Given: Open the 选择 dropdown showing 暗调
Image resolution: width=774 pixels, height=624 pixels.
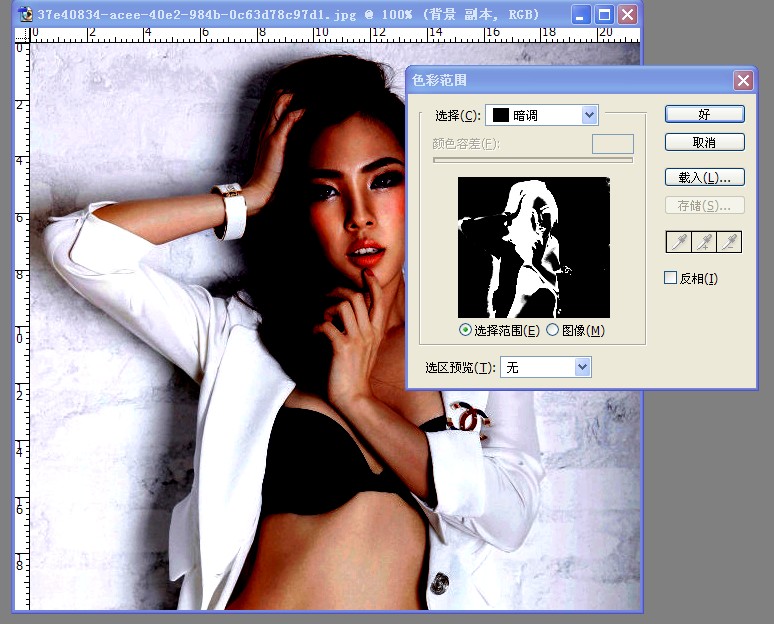Looking at the screenshot, I should point(542,115).
